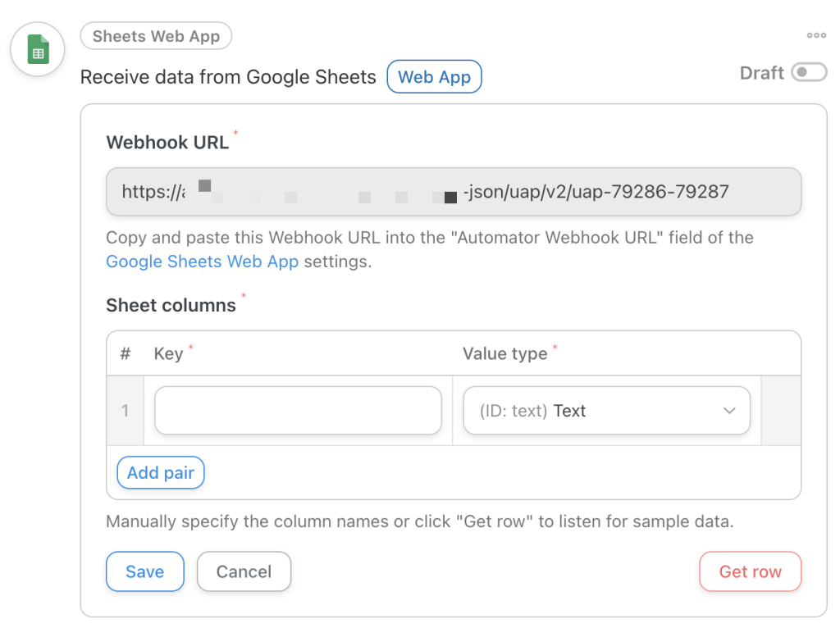This screenshot has width=840, height=628.
Task: Click the row number '1' cell
Action: (x=125, y=410)
